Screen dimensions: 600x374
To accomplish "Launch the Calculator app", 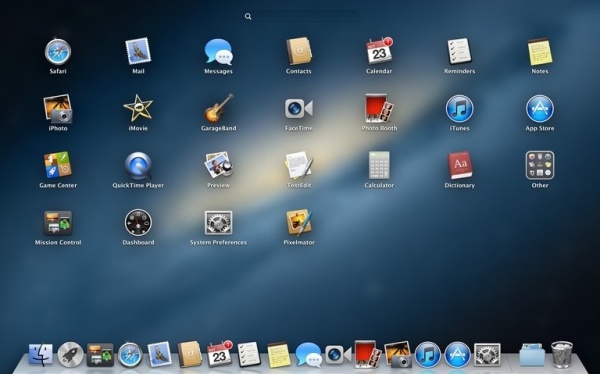I will point(379,165).
